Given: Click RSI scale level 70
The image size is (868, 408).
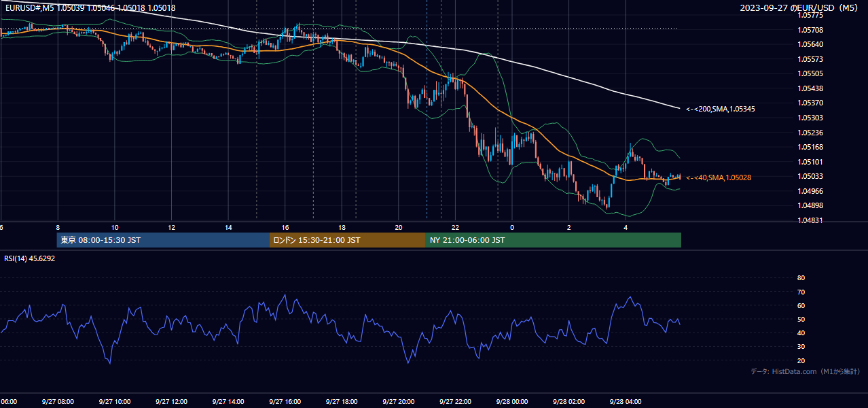Looking at the screenshot, I should [x=801, y=292].
